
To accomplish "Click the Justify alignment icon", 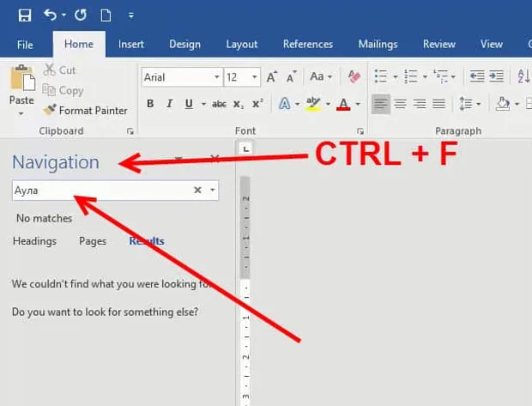I will [438, 104].
